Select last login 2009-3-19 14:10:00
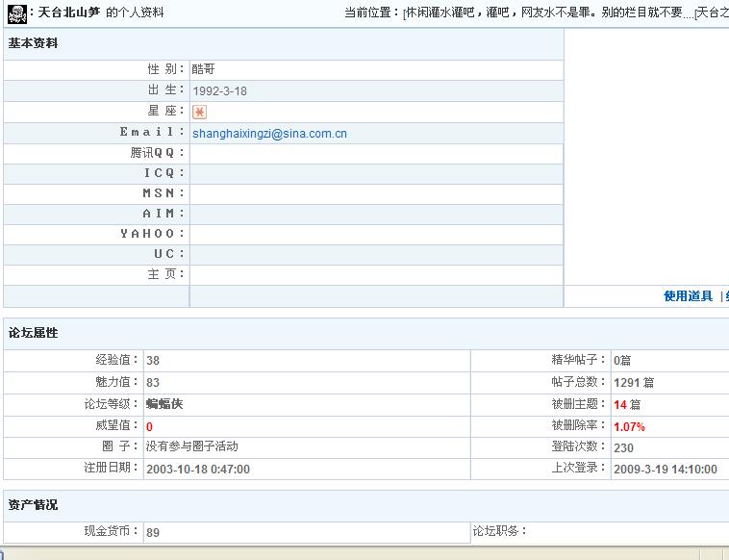Image resolution: width=729 pixels, height=560 pixels. click(x=666, y=469)
